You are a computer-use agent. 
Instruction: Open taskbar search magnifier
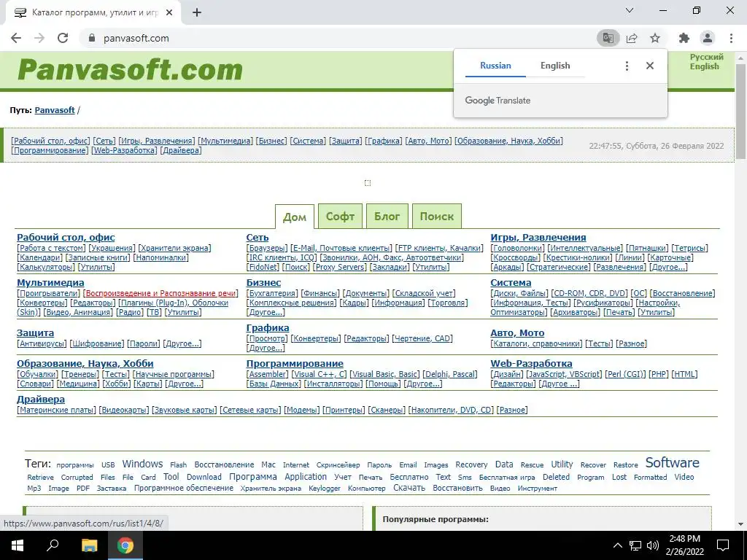coord(52,545)
